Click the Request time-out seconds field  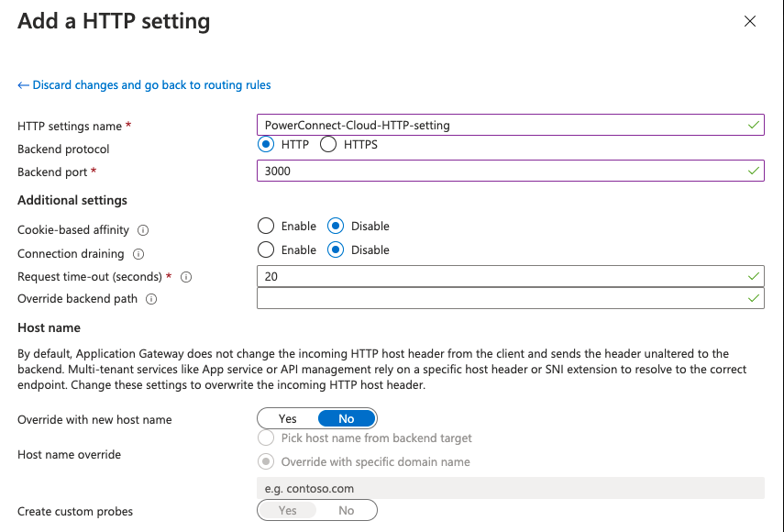point(502,275)
